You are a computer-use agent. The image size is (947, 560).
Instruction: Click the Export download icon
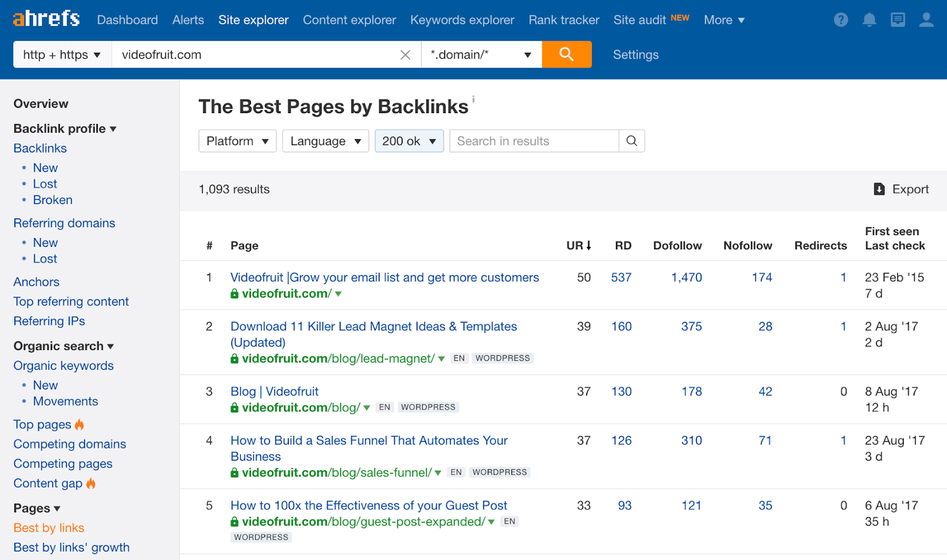click(880, 189)
